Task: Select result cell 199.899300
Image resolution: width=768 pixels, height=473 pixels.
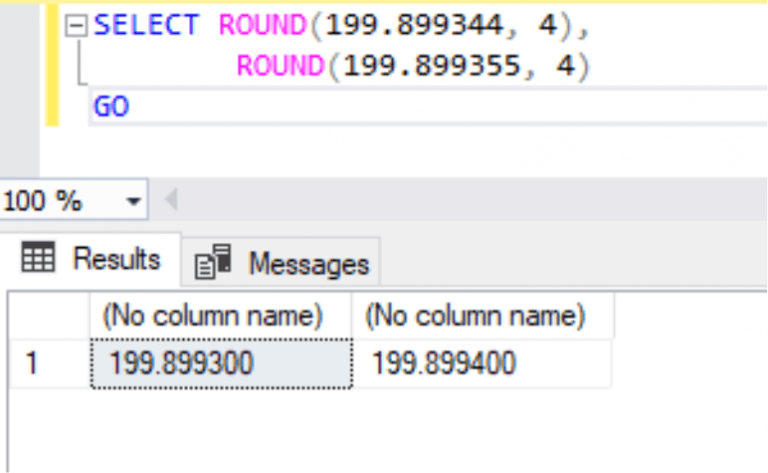Action: [x=221, y=363]
